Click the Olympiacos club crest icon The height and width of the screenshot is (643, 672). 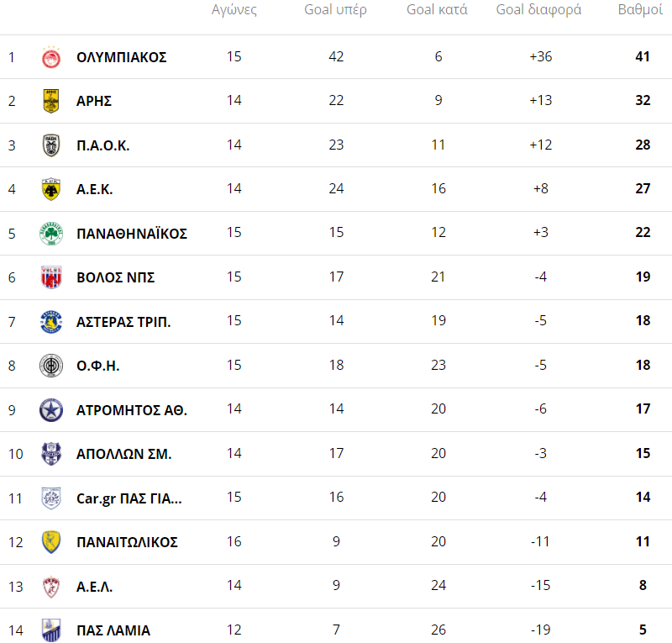[x=51, y=57]
